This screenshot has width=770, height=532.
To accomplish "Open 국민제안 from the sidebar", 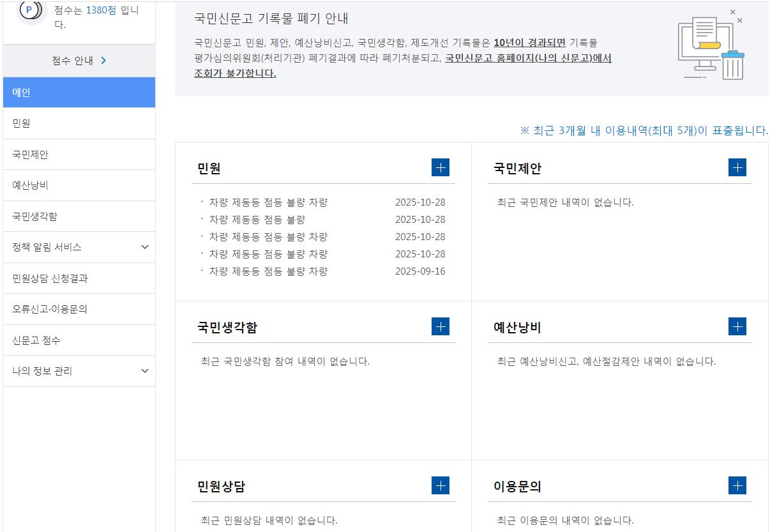I will click(79, 155).
